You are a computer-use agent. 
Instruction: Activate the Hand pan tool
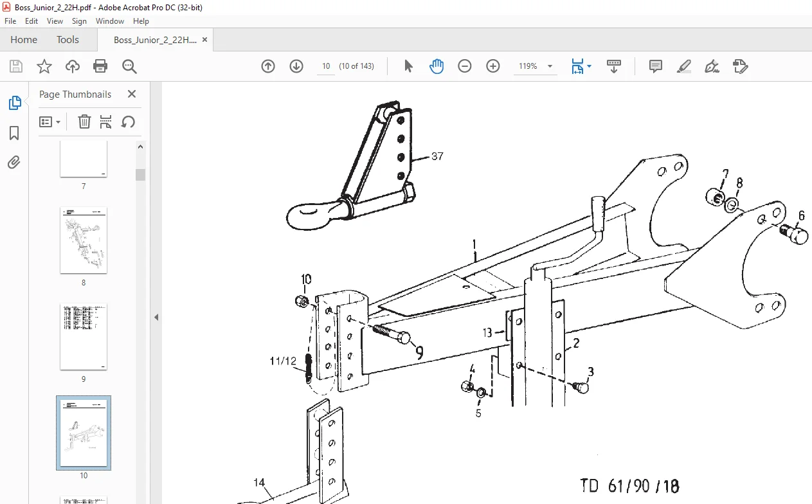[437, 66]
